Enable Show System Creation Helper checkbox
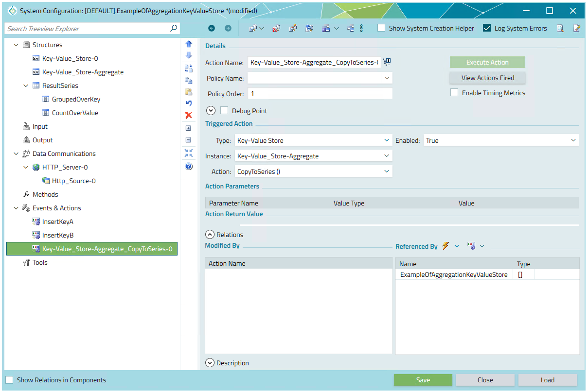 click(x=382, y=28)
